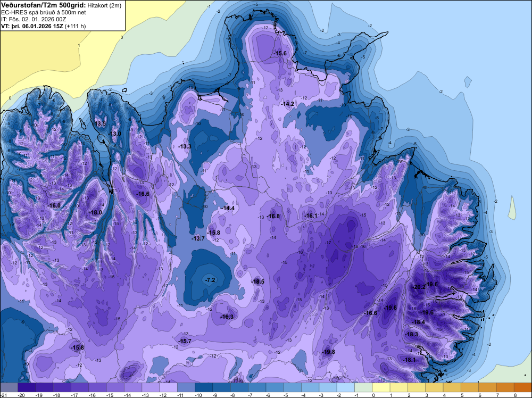Screen dimensions: 532x398
Task: Click the -15.7 temperature label
Action: click(185, 342)
